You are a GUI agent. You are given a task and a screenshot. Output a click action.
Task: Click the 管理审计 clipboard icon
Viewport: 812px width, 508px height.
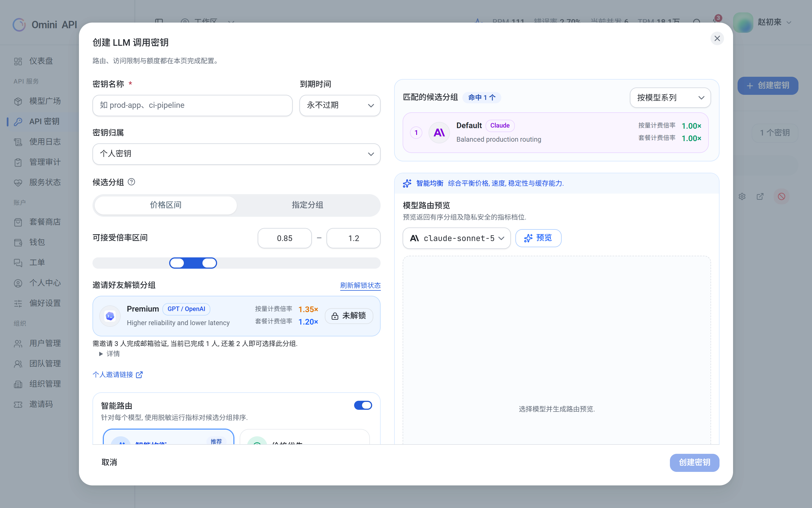(x=18, y=162)
